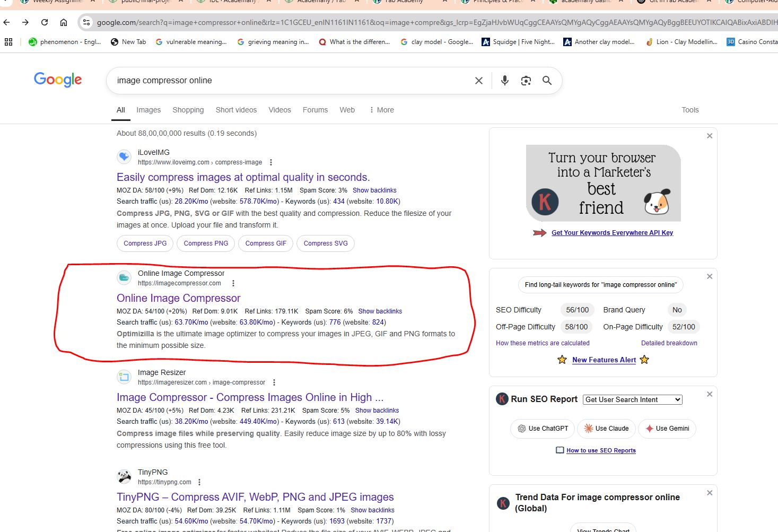The image size is (778, 532).
Task: Open the TinyPNG result options menu
Action: pos(199,482)
